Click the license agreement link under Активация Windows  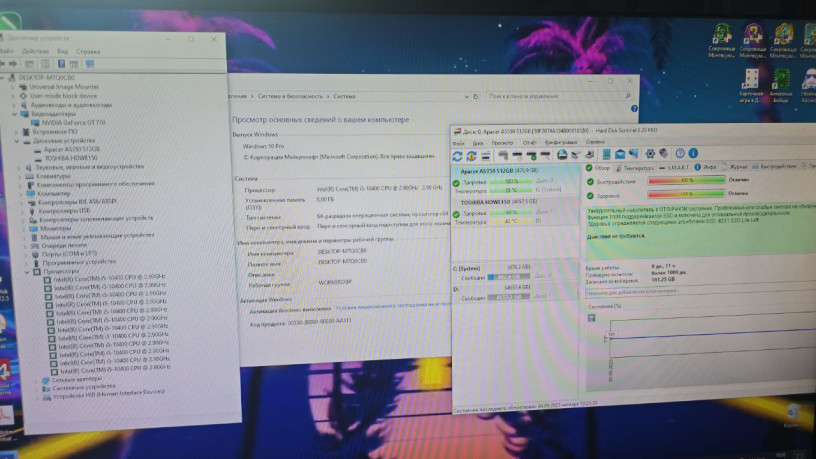point(393,306)
